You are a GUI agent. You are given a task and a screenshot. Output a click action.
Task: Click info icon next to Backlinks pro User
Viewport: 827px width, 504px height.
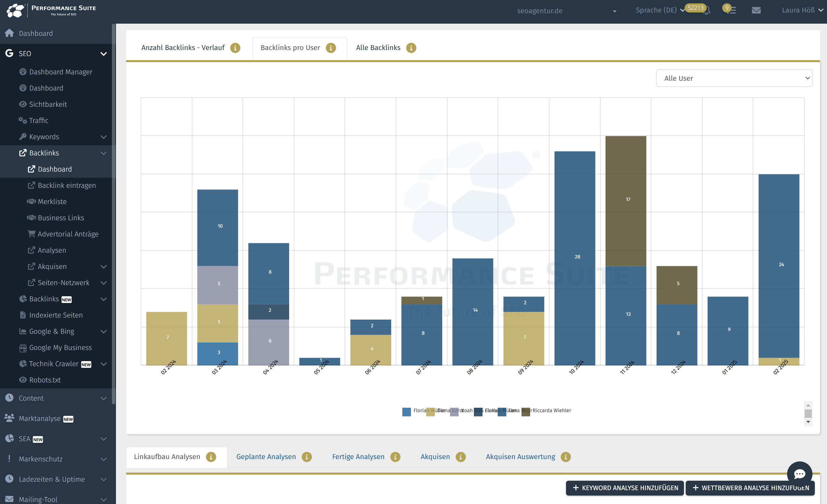331,48
